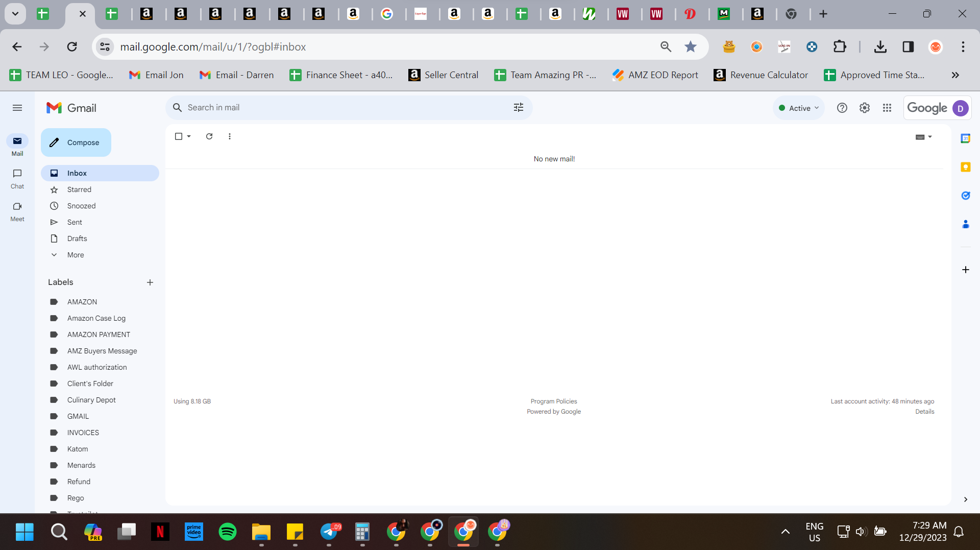Viewport: 980px width, 550px height.
Task: Open Google Keep side panel
Action: tap(966, 167)
